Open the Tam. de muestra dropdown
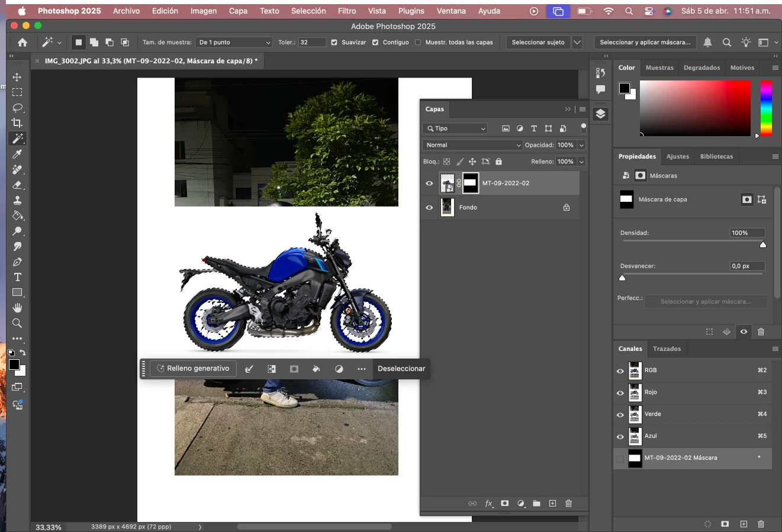This screenshot has width=782, height=532. coord(234,43)
